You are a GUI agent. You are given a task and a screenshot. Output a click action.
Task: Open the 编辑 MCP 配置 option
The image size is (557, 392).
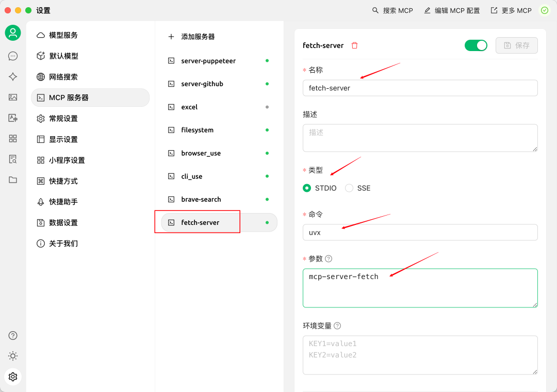coord(451,10)
